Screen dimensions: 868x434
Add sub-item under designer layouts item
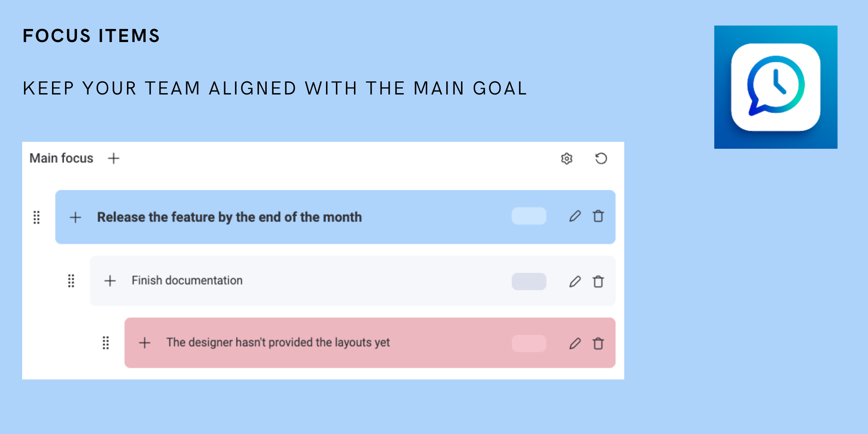click(145, 343)
